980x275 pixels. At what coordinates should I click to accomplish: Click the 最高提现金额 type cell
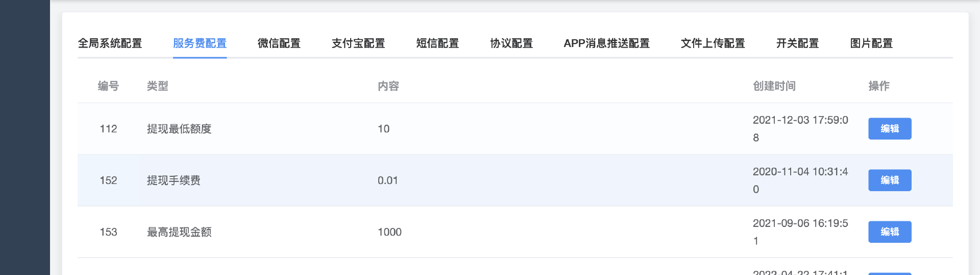point(179,232)
